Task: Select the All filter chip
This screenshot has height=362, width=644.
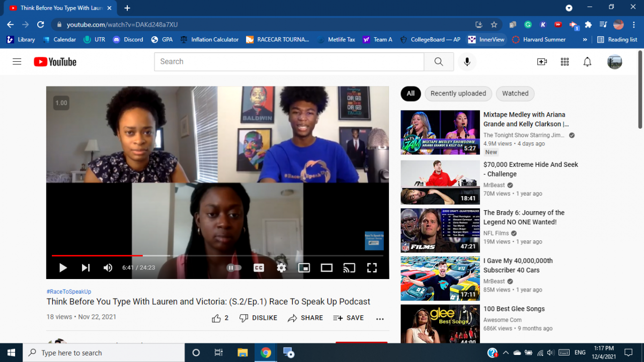Action: click(411, 94)
